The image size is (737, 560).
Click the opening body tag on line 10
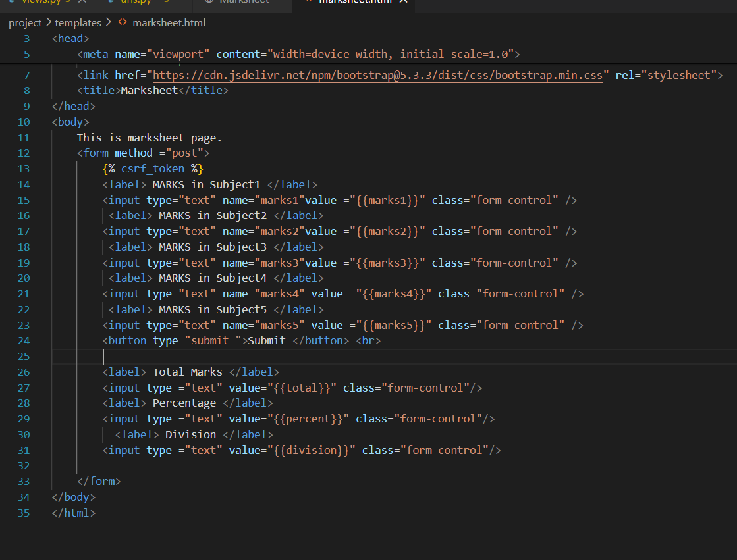tap(70, 122)
